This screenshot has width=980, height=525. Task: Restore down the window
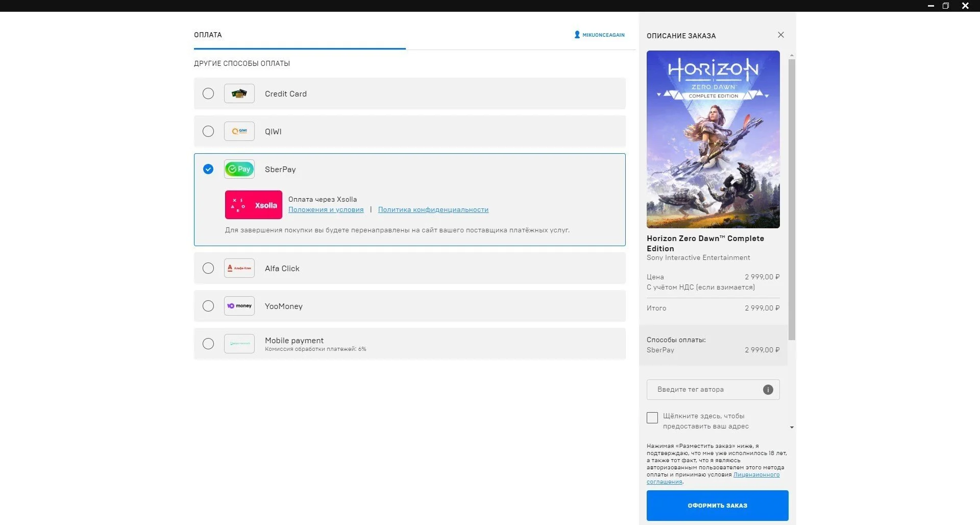946,6
